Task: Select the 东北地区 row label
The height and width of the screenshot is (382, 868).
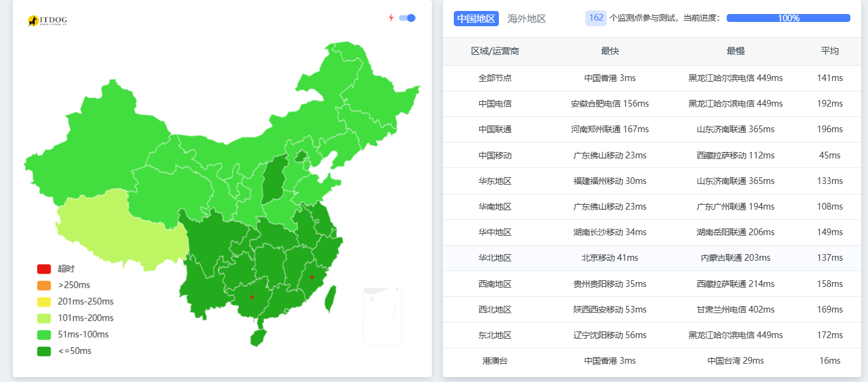Action: pyautogui.click(x=495, y=335)
